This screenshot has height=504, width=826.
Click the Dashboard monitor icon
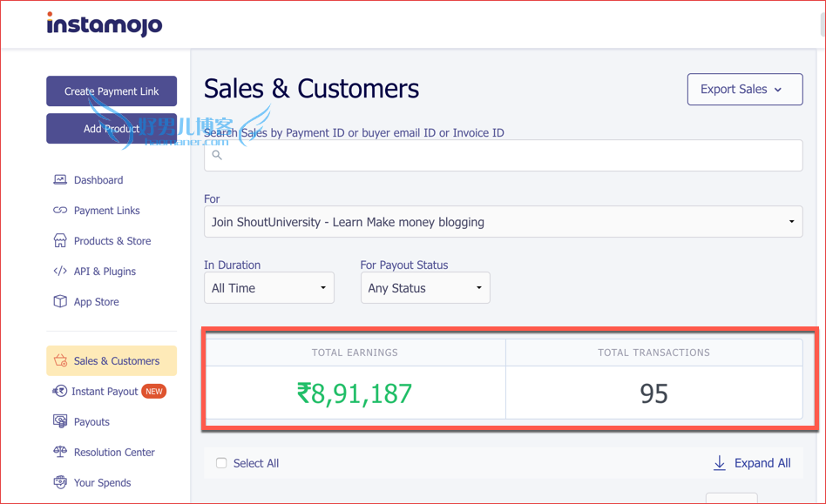pos(60,180)
